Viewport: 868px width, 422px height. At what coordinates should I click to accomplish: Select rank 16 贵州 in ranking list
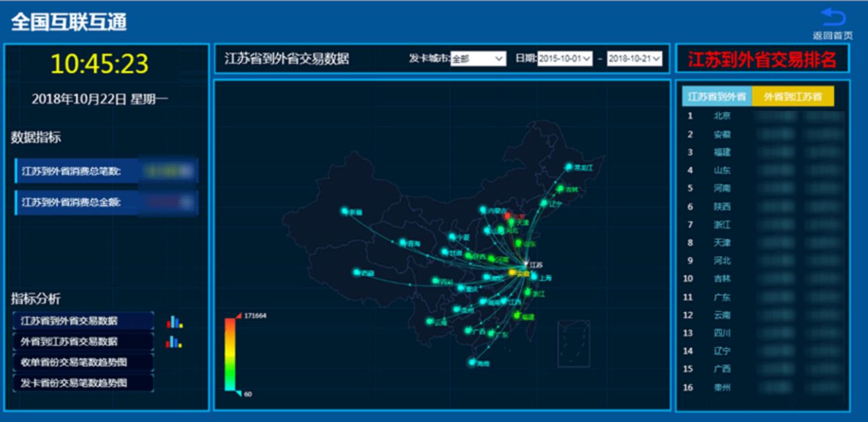[763, 387]
